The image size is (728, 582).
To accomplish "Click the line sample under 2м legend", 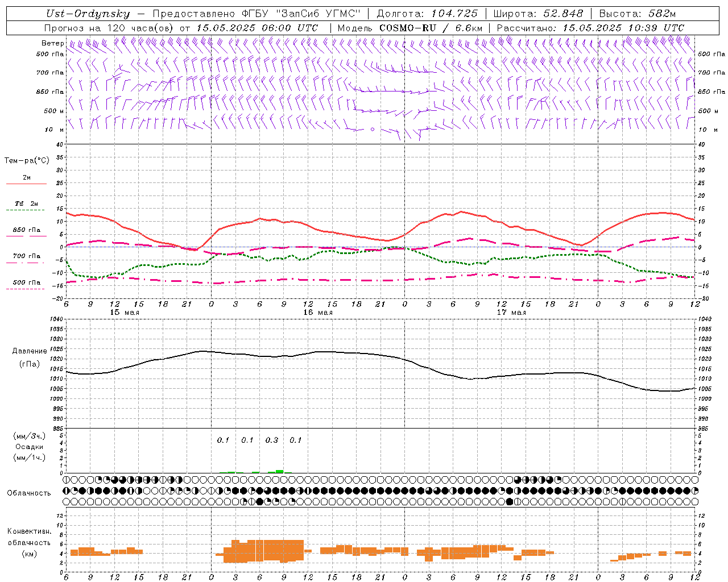I will (x=26, y=184).
